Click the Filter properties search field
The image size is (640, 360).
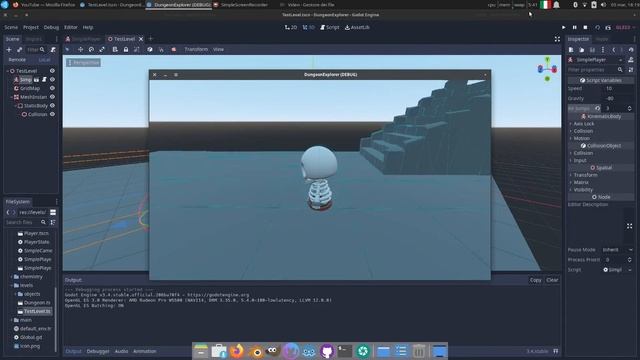click(596, 70)
